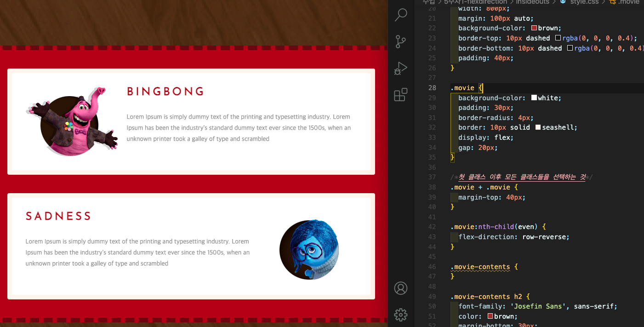Select the style.css breadcrumb item
644x327 pixels.
(584, 2)
